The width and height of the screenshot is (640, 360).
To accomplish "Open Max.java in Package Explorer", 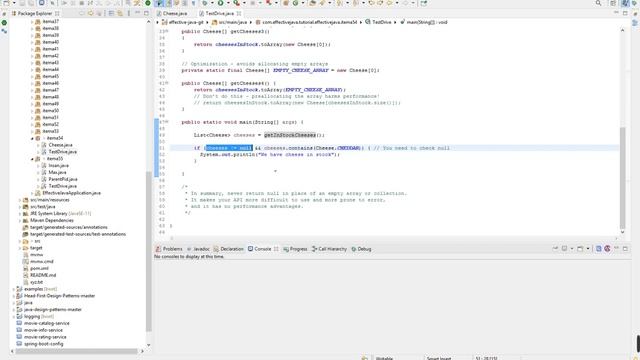I will click(x=57, y=172).
